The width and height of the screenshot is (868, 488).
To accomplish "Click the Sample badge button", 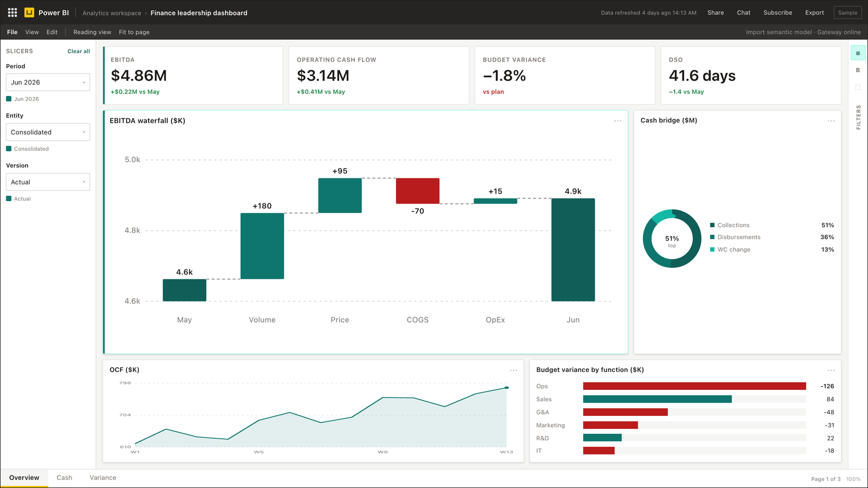I will [x=848, y=12].
